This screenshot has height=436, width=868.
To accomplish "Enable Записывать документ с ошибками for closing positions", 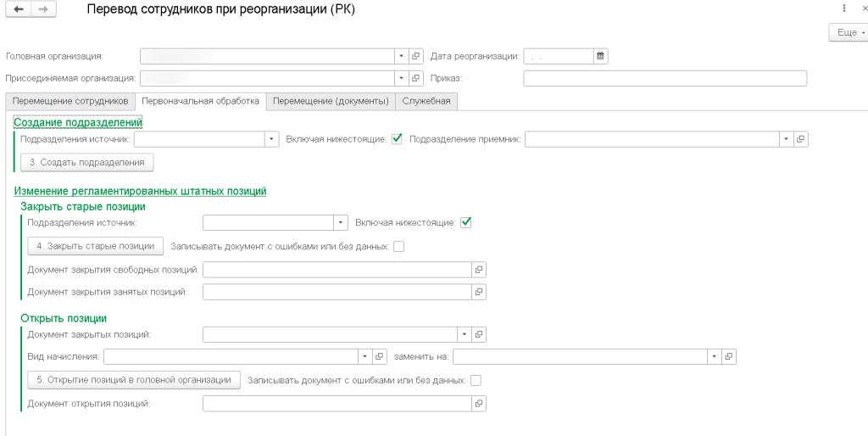I will coord(399,246).
